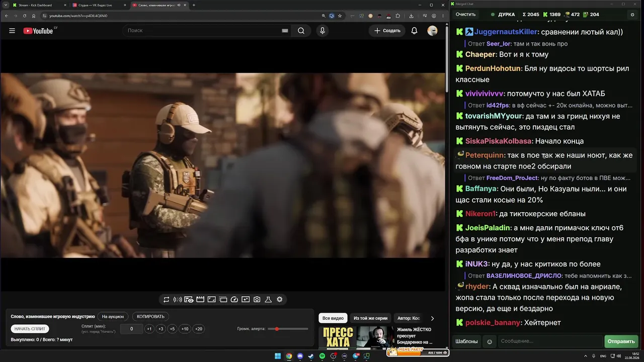Open the on-screen keyboard in search box
The width and height of the screenshot is (644, 362).
(285, 31)
